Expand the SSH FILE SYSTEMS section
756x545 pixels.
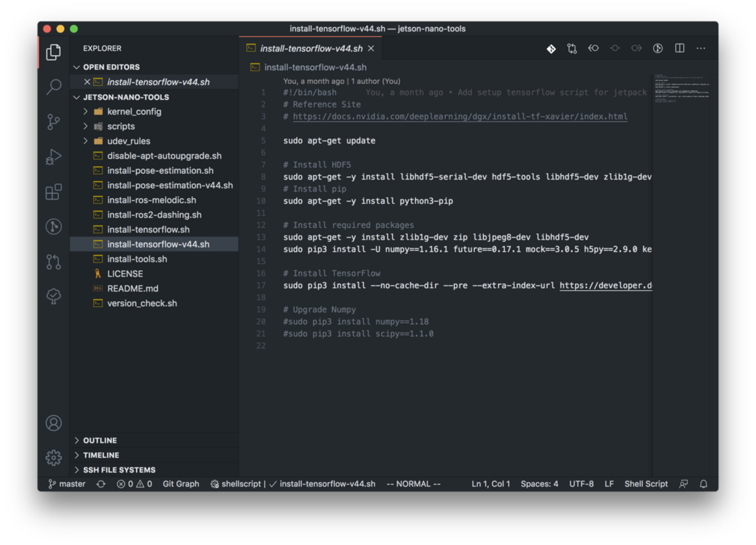pos(119,470)
